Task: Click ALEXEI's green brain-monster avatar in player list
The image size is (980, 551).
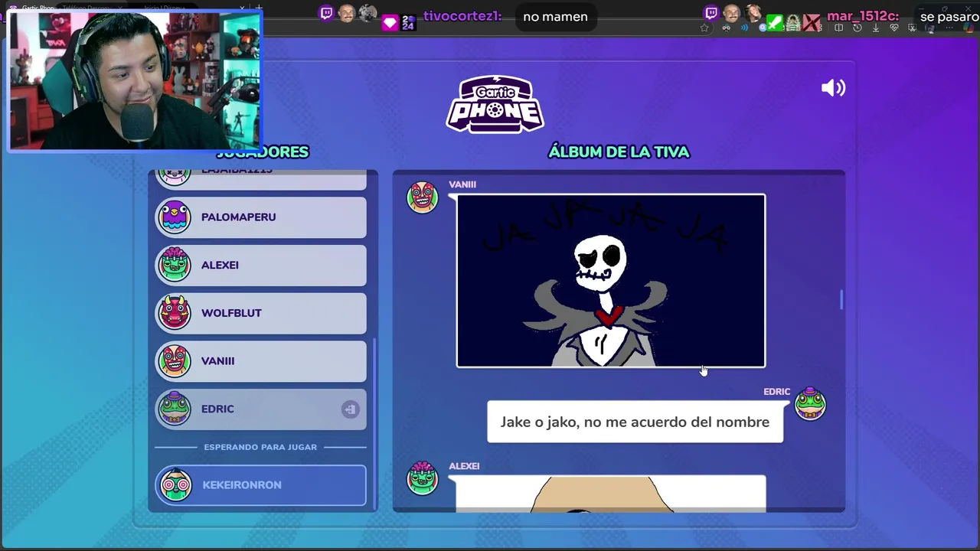Action: [x=175, y=265]
